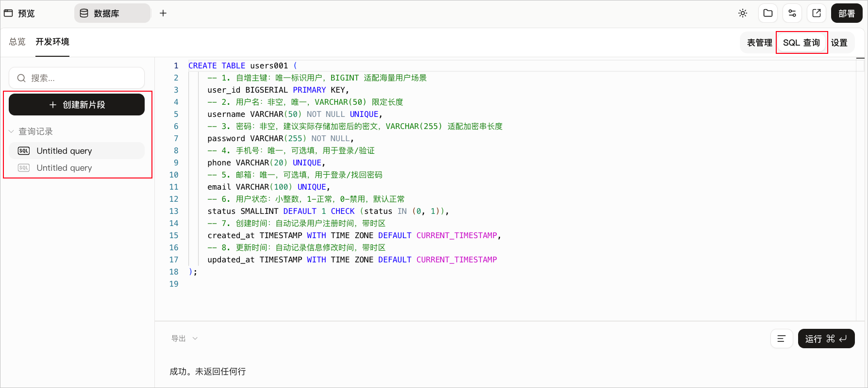Select the second Untitled query entry

click(x=77, y=168)
